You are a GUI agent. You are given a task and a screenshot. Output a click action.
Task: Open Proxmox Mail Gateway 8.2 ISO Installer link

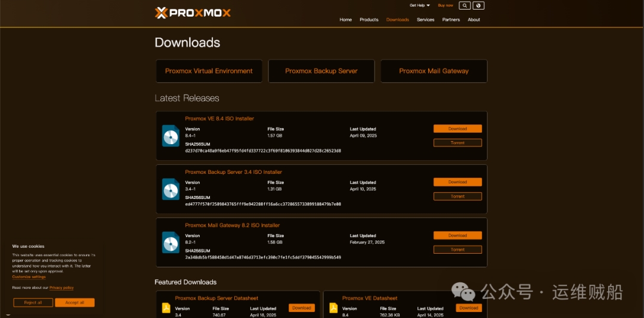[232, 225]
